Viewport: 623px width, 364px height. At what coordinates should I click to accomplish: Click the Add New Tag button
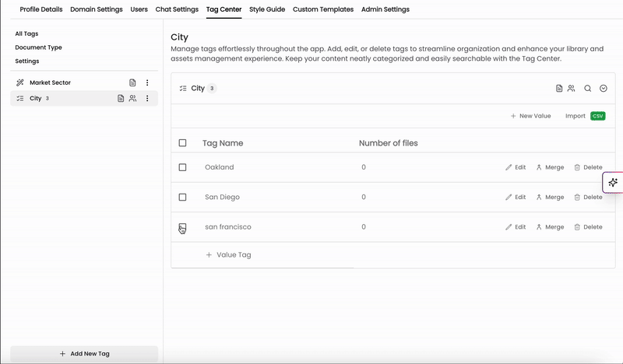[84, 354]
